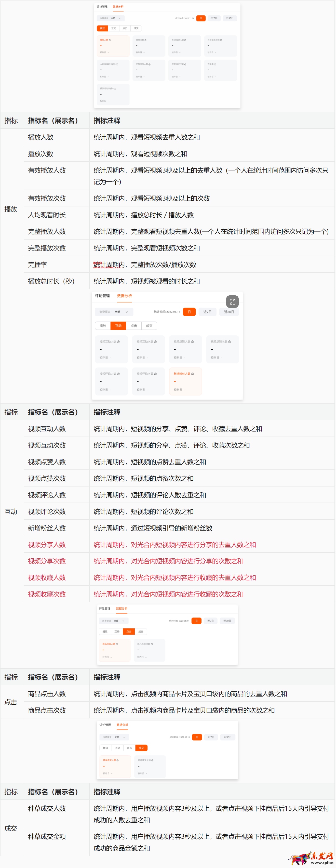Click orange 日 button in the 2022.11.06 panel

pos(201,18)
